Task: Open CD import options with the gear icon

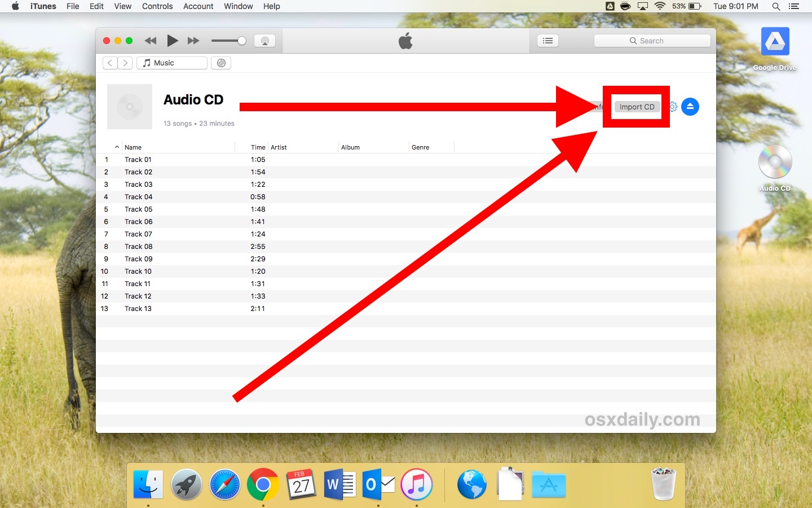Action: click(673, 106)
